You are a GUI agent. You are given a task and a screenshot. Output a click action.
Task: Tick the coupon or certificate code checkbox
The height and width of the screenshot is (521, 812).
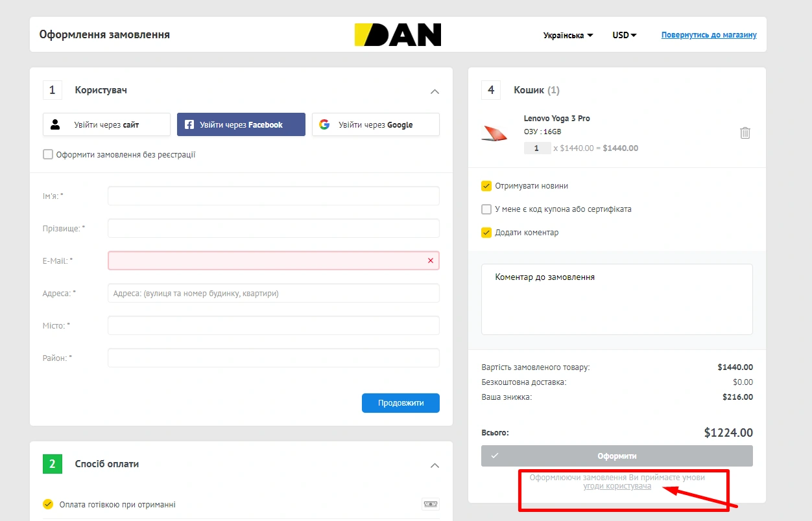tap(486, 209)
